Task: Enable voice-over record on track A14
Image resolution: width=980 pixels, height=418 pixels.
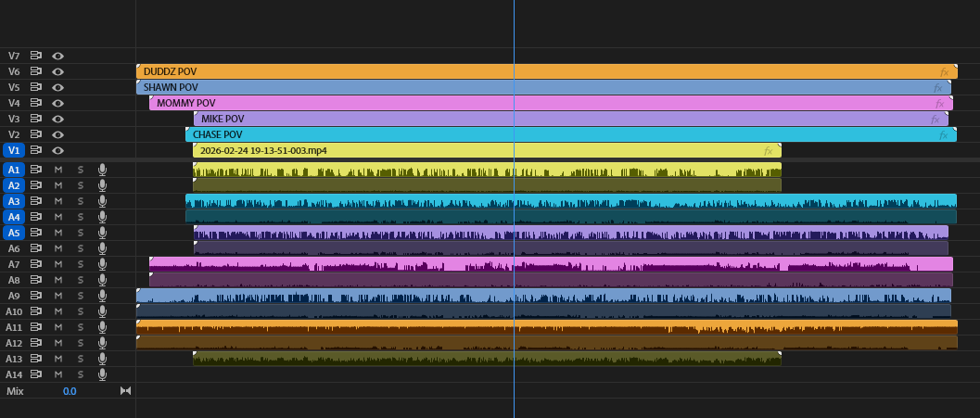Action: point(103,374)
